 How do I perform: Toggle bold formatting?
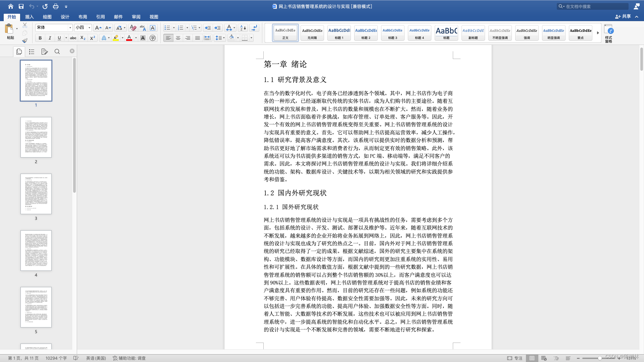point(40,38)
